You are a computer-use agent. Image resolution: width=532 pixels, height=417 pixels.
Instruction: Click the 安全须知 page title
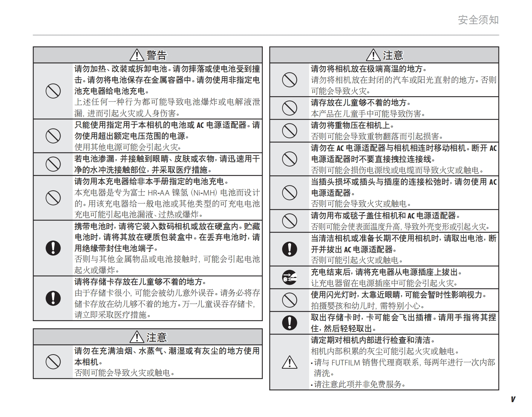pyautogui.click(x=478, y=20)
